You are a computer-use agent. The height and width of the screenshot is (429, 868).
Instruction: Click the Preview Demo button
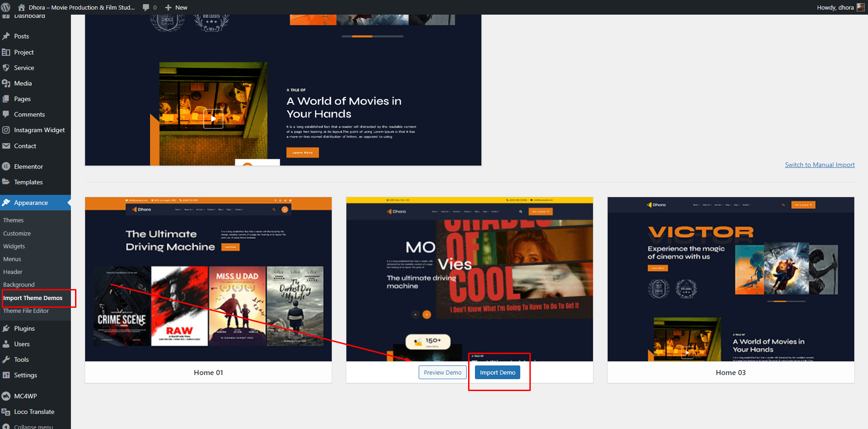pyautogui.click(x=442, y=372)
